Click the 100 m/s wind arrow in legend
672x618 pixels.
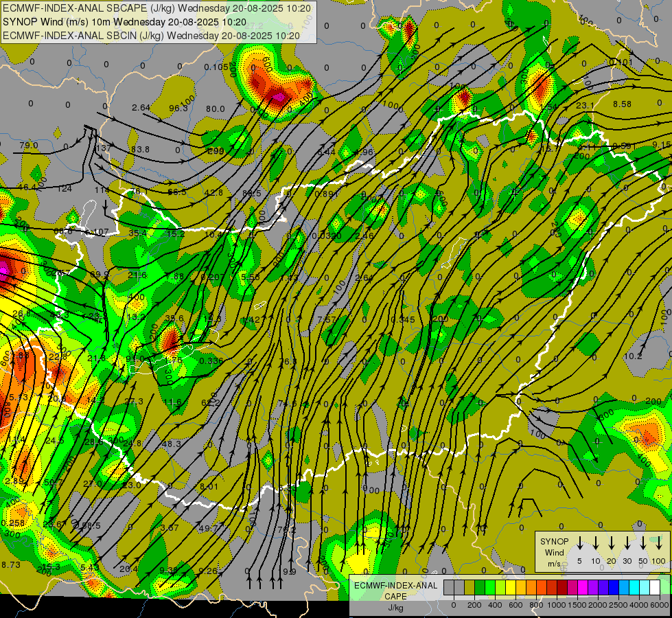[x=659, y=543]
